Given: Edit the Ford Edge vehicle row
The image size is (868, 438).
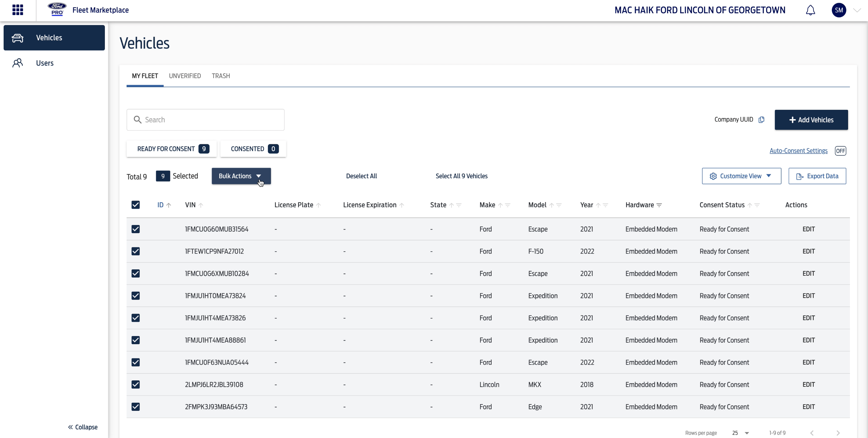Looking at the screenshot, I should [x=808, y=407].
